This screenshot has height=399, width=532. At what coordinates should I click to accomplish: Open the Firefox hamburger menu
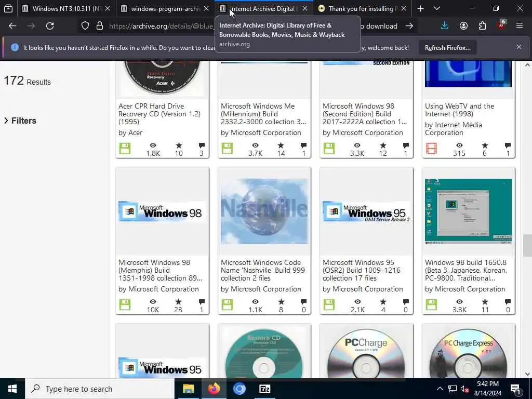click(520, 26)
